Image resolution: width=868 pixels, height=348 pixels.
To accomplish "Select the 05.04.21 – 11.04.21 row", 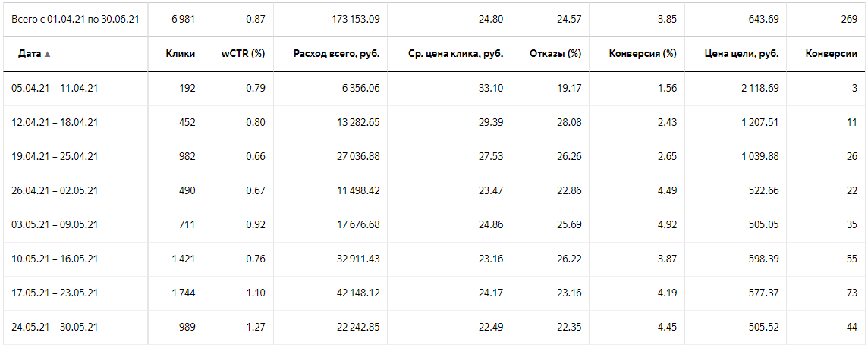I will 434,88.
